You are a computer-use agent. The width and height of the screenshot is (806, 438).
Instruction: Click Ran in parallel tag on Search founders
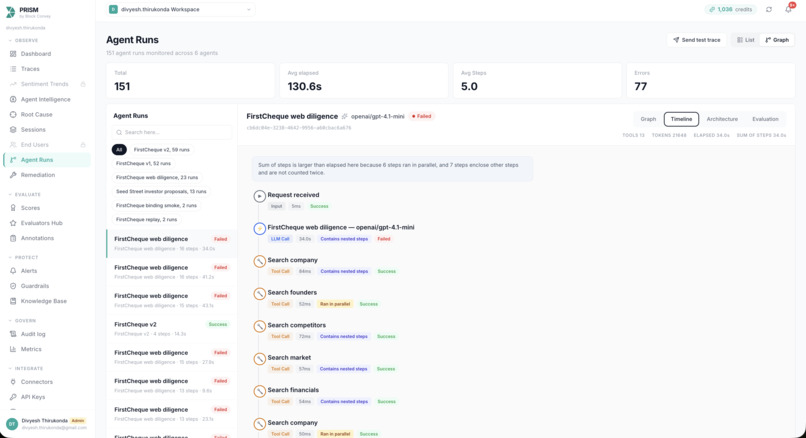(335, 304)
